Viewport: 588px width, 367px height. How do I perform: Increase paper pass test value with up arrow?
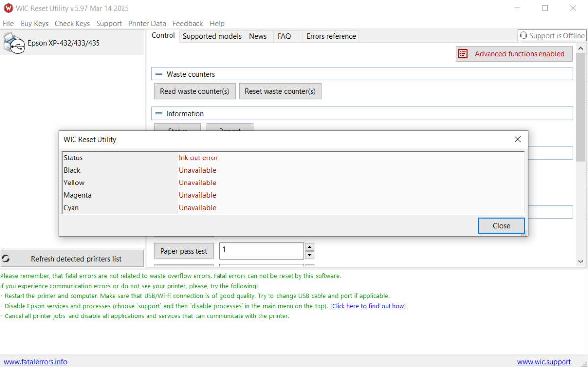(309, 247)
